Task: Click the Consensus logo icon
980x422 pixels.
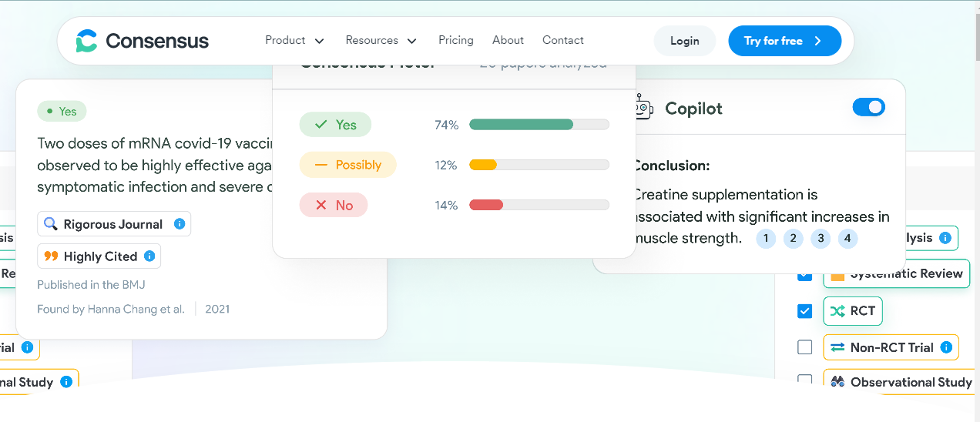Action: tap(86, 41)
